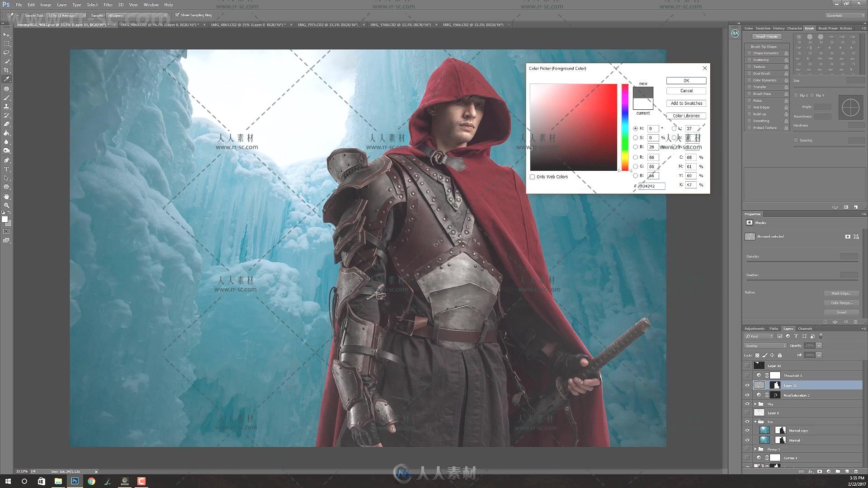
Task: Click the delete layer trash icon
Action: pos(856,471)
